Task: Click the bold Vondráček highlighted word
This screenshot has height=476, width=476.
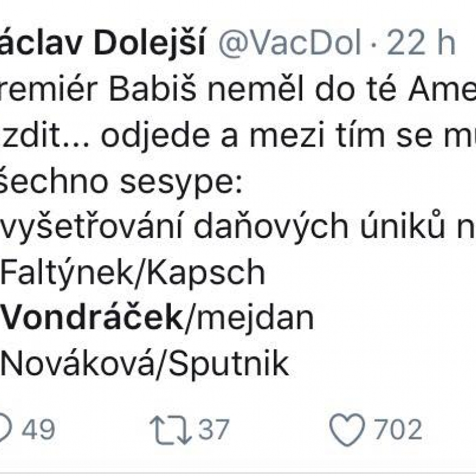Action: pyautogui.click(x=92, y=318)
